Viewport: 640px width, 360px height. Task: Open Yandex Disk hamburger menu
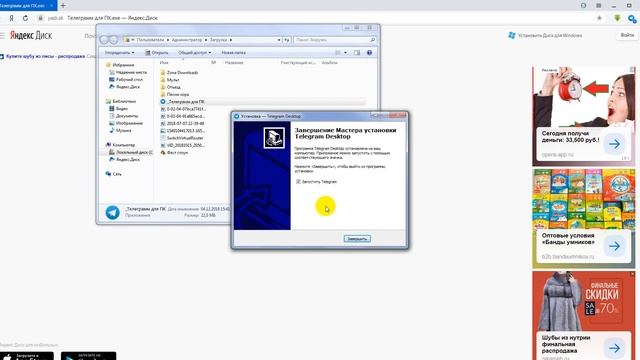(2, 36)
